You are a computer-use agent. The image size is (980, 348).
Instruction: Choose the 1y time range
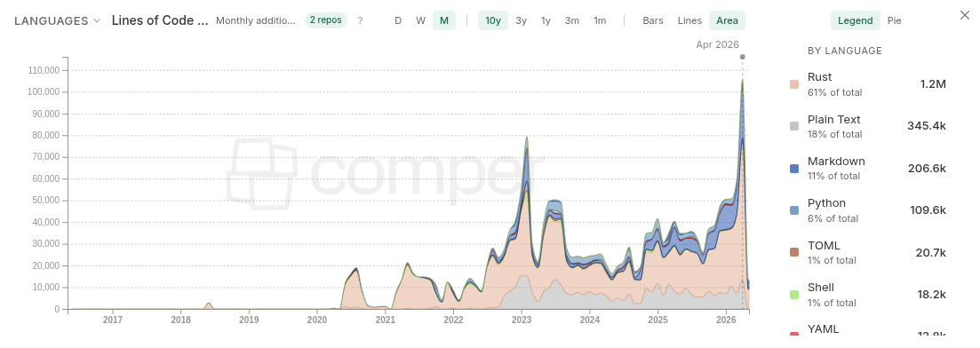(x=546, y=20)
